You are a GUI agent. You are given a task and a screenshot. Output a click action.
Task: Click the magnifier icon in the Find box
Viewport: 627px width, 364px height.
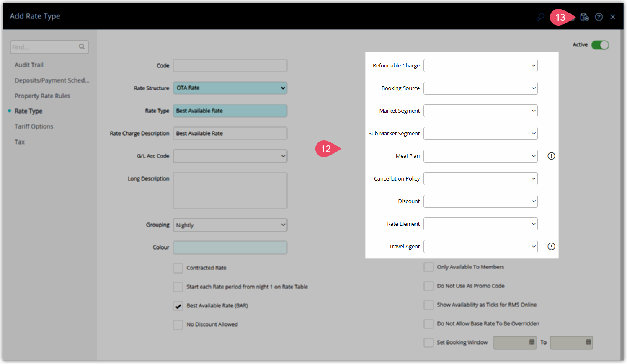(82, 46)
